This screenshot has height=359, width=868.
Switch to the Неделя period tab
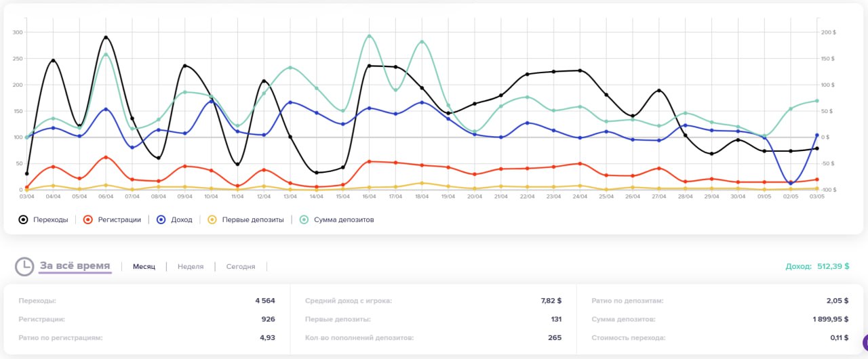(x=191, y=267)
